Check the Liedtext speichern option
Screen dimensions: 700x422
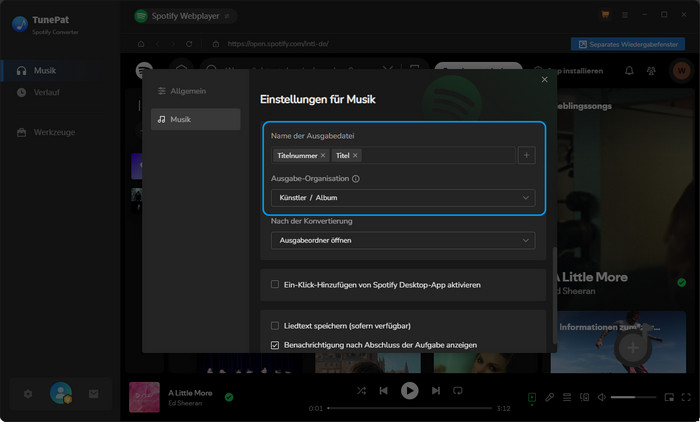275,326
